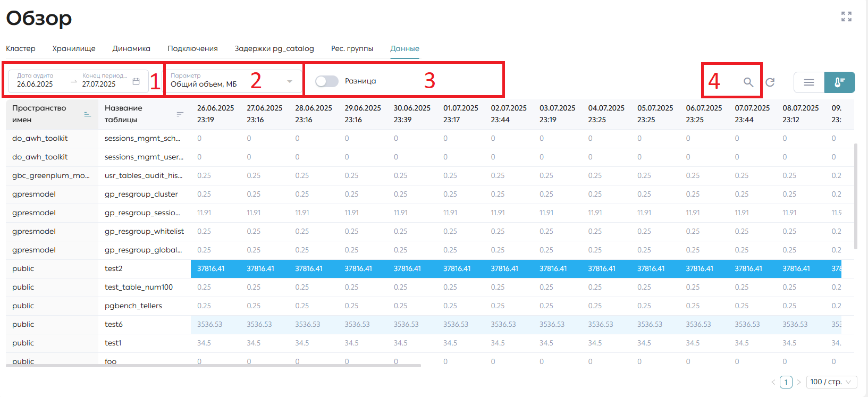Click usr_tables_audit_his... table name cell
This screenshot has width=868, height=397.
(144, 175)
